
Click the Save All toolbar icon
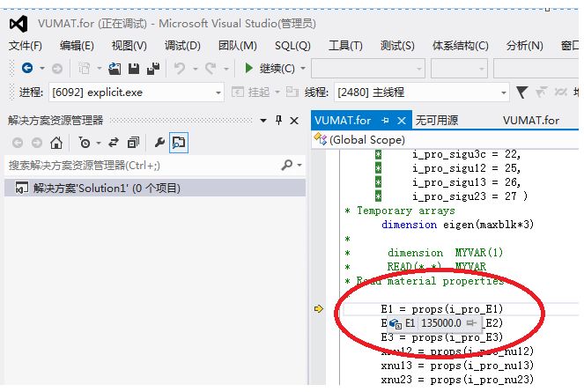(153, 69)
